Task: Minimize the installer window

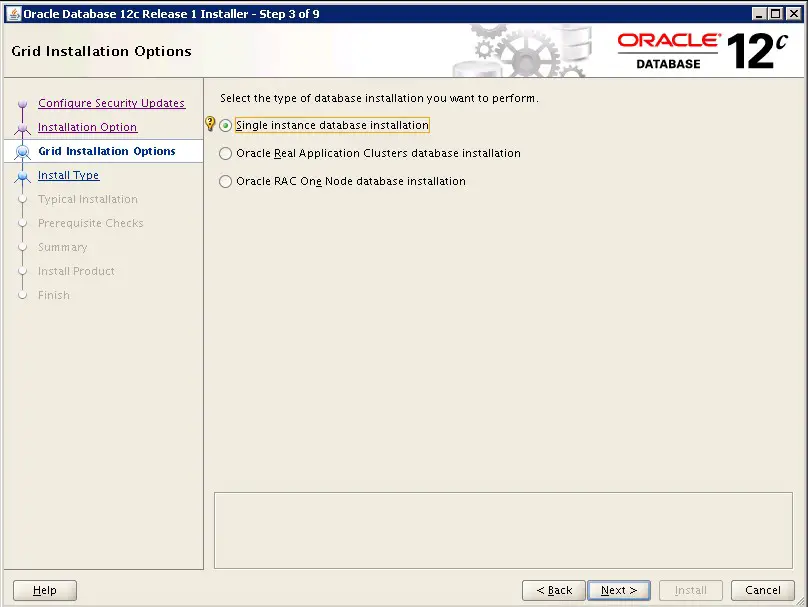Action: click(758, 14)
